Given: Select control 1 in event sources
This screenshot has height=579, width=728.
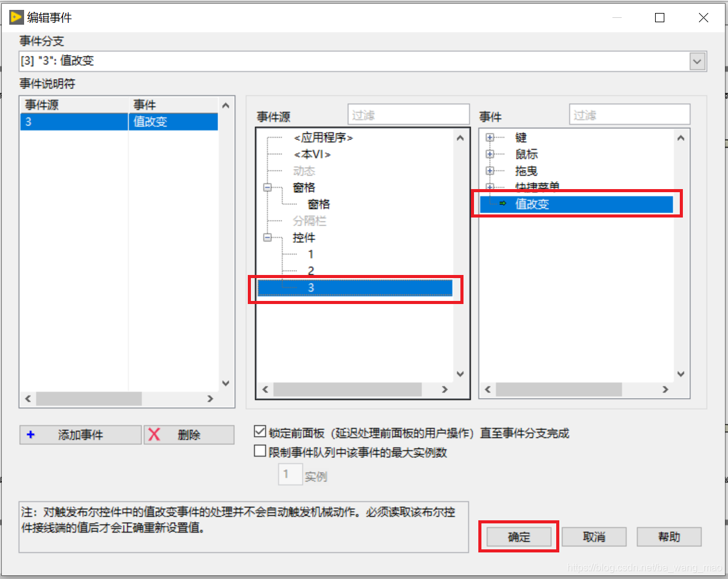Looking at the screenshot, I should pos(311,255).
